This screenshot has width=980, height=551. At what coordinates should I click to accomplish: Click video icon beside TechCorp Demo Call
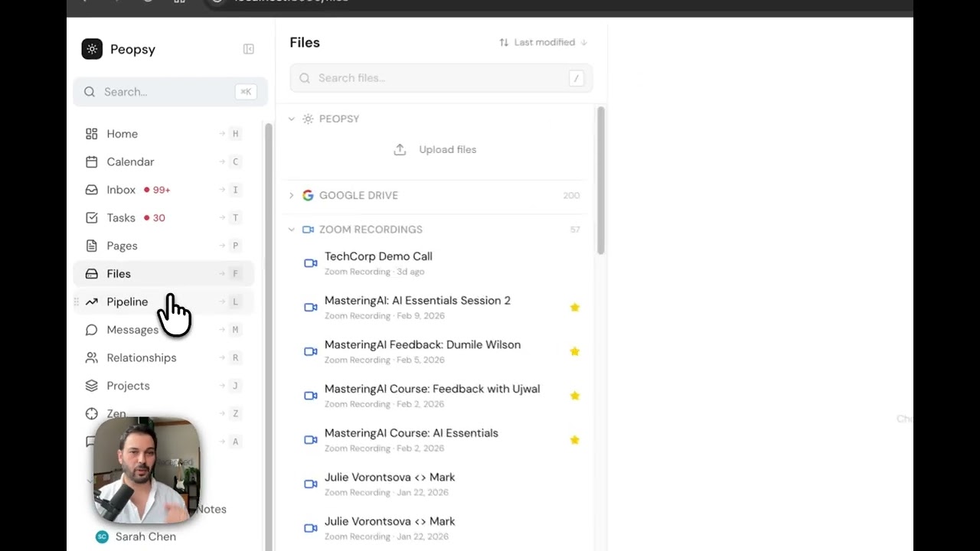click(311, 263)
